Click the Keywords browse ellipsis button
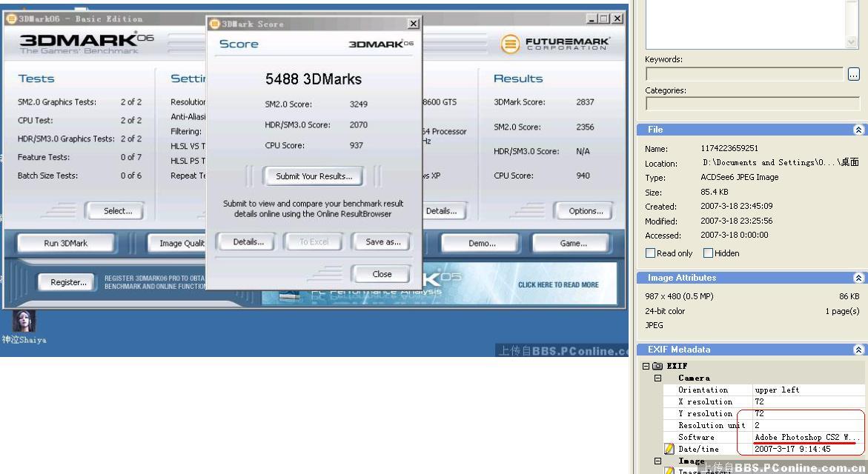This screenshot has height=474, width=868. 853,73
